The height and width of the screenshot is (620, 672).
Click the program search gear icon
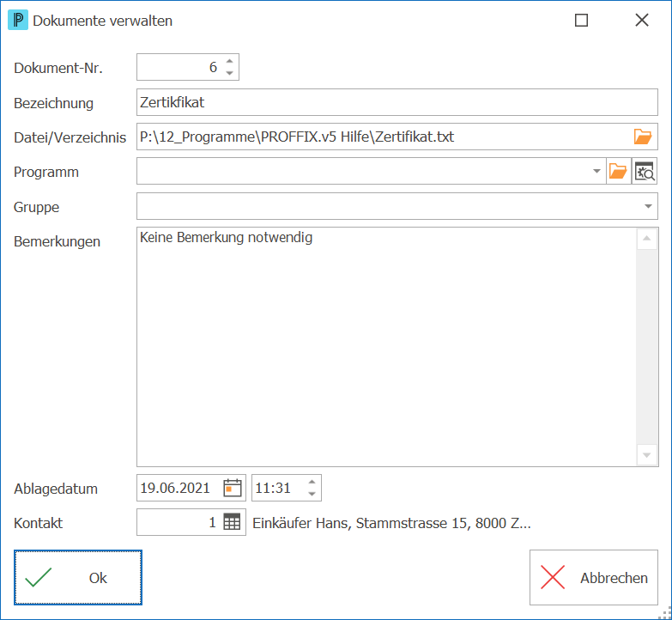click(645, 171)
